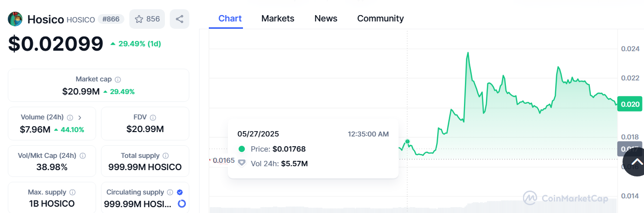Click the HOSICO ticker symbol text
Screen dimensions: 644x213
(81, 19)
